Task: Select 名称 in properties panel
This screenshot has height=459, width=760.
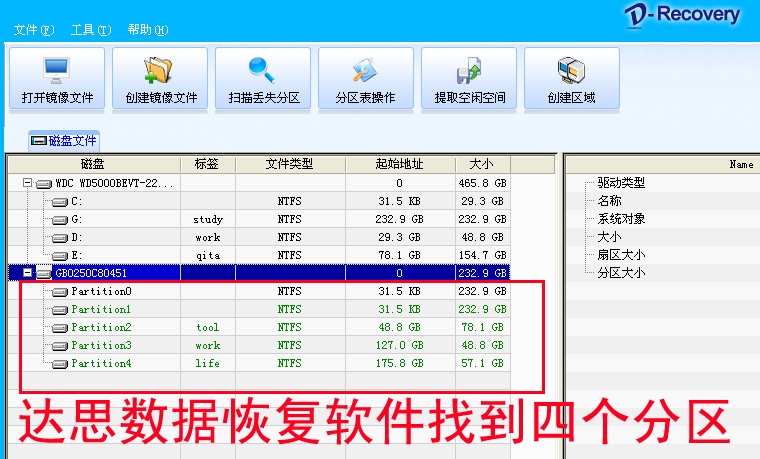Action: (x=609, y=201)
